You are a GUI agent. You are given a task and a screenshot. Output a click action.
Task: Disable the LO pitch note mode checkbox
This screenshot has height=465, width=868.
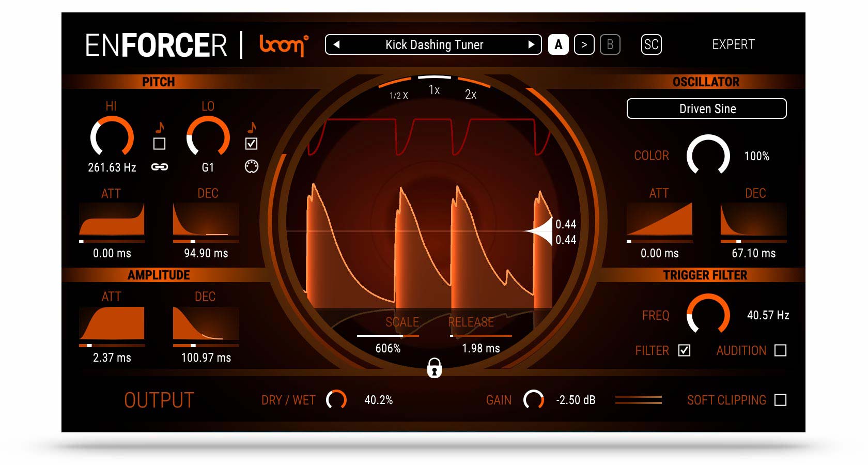(251, 144)
